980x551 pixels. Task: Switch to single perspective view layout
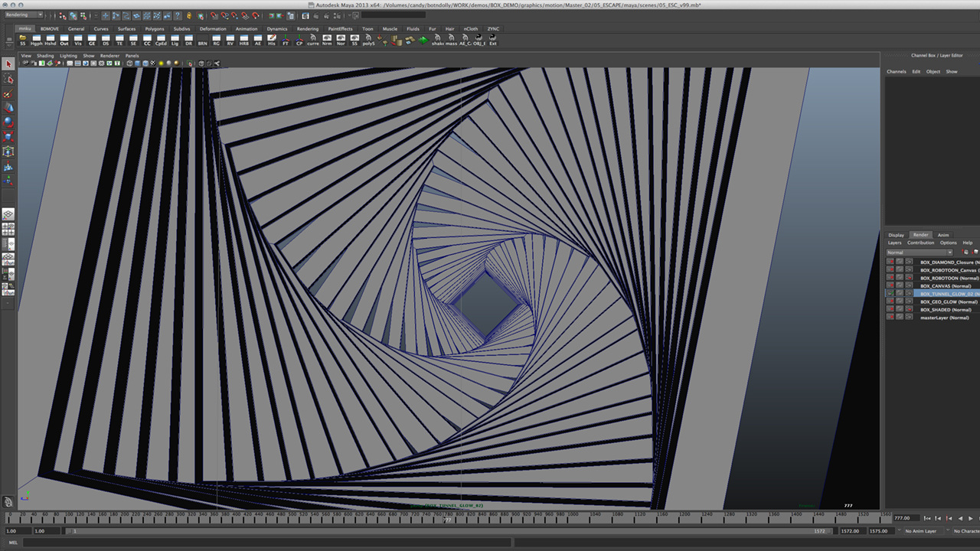(x=8, y=214)
